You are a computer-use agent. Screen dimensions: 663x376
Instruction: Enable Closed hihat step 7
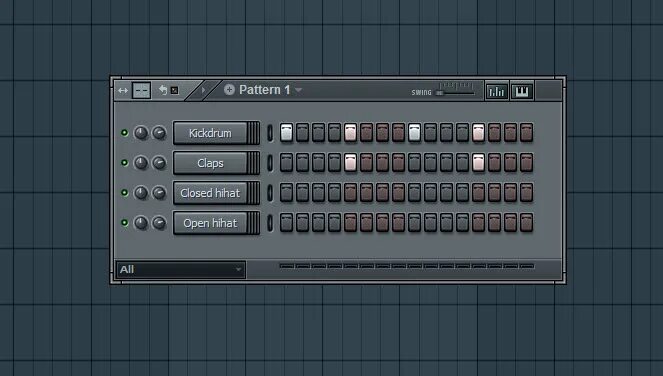(x=382, y=192)
